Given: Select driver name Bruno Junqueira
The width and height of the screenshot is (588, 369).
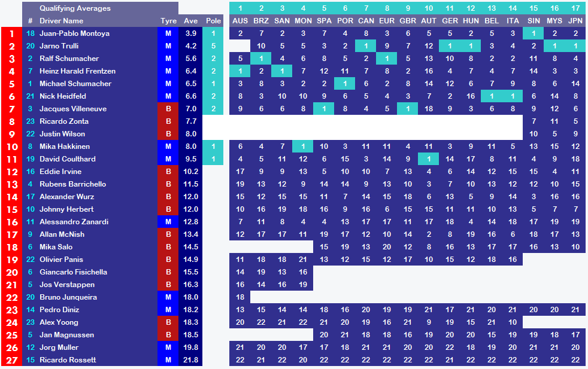Looking at the screenshot, I should point(68,297).
